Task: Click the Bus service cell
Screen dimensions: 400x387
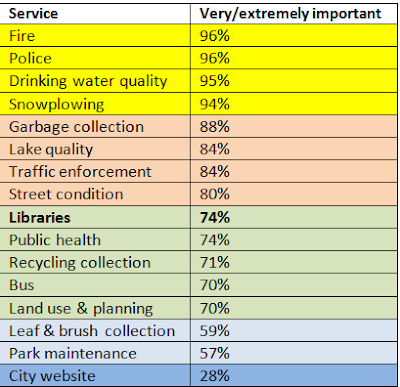Action: pos(95,285)
